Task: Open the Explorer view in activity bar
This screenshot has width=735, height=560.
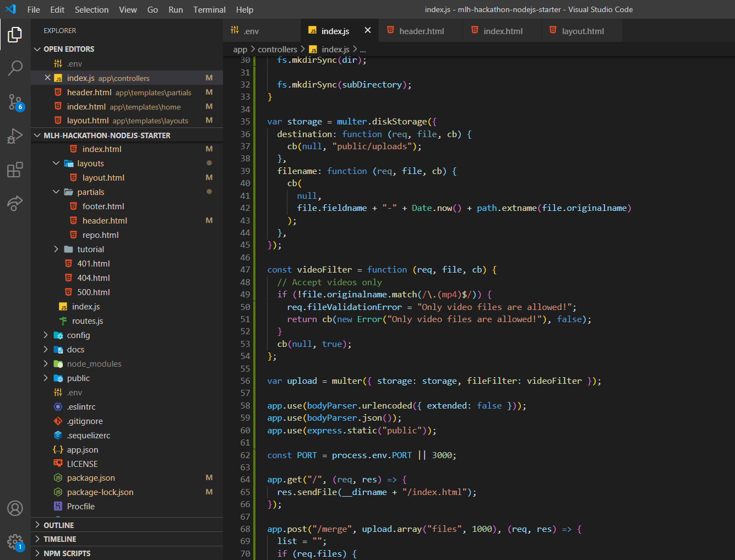Action: coord(15,35)
